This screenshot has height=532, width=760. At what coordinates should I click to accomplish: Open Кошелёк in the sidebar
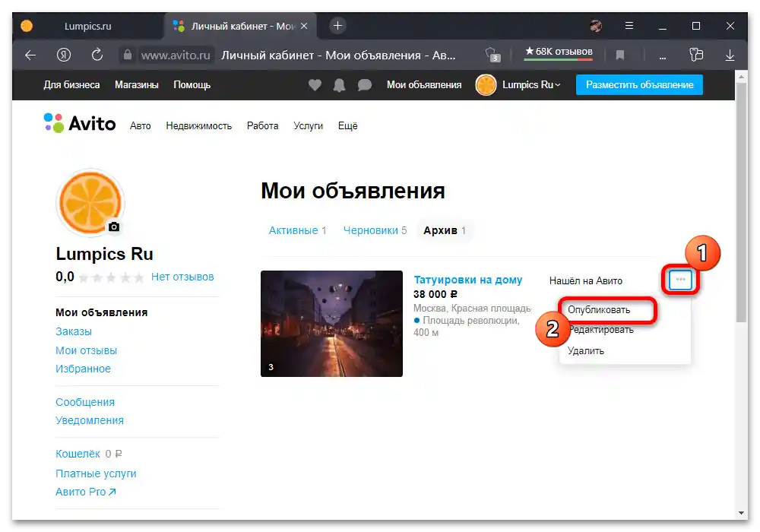pyautogui.click(x=78, y=454)
